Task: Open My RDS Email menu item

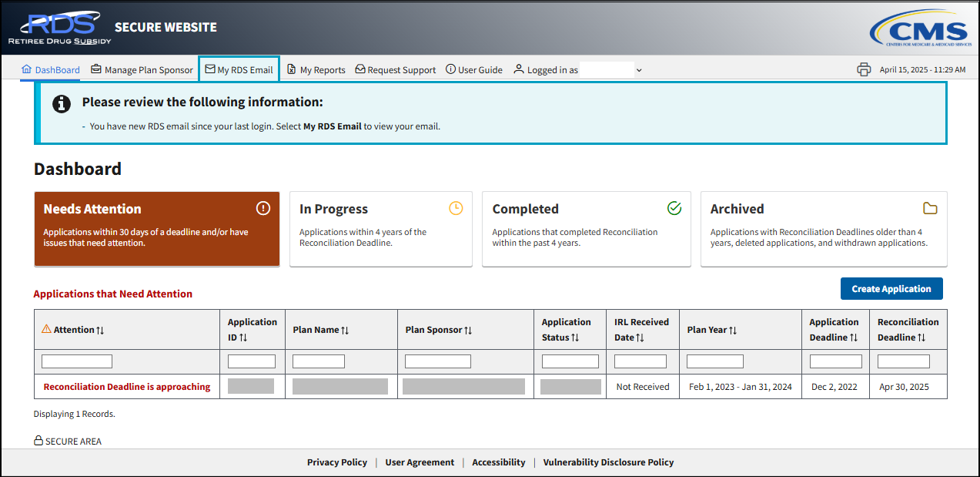Action: click(239, 69)
